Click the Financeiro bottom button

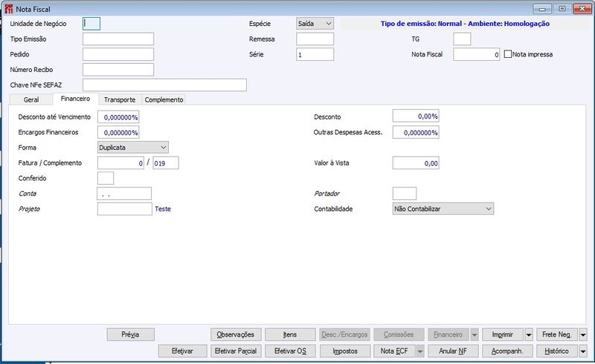(448, 334)
